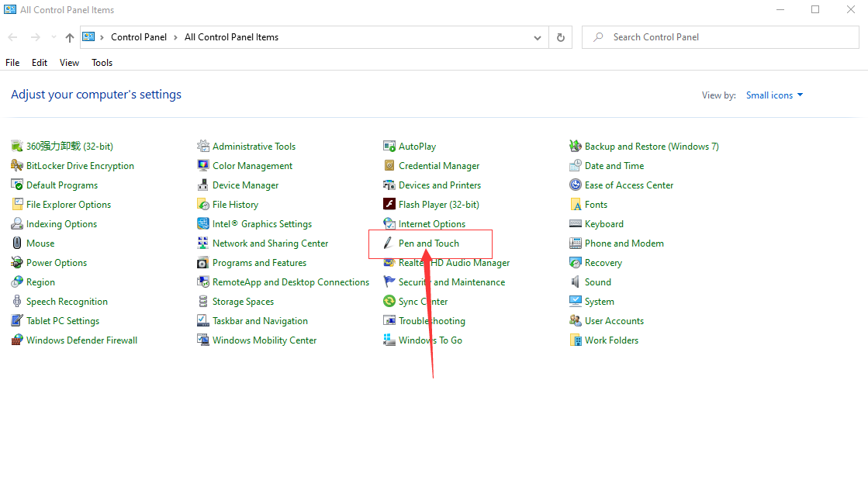
Task: Open the File menu
Action: [x=12, y=63]
